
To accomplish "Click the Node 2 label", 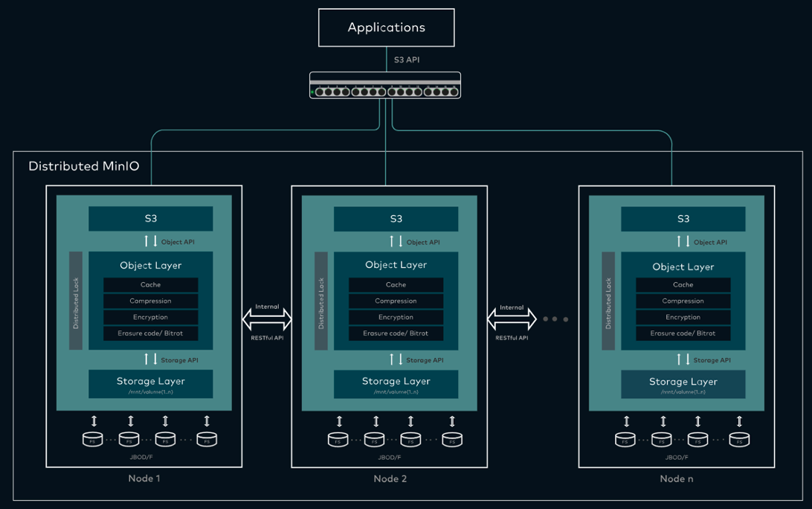I will click(x=390, y=478).
